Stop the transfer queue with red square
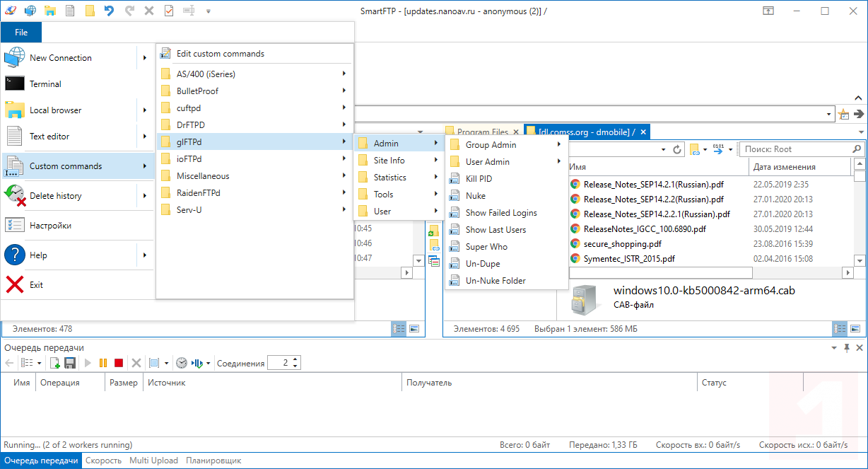This screenshot has width=868, height=469. (x=119, y=363)
